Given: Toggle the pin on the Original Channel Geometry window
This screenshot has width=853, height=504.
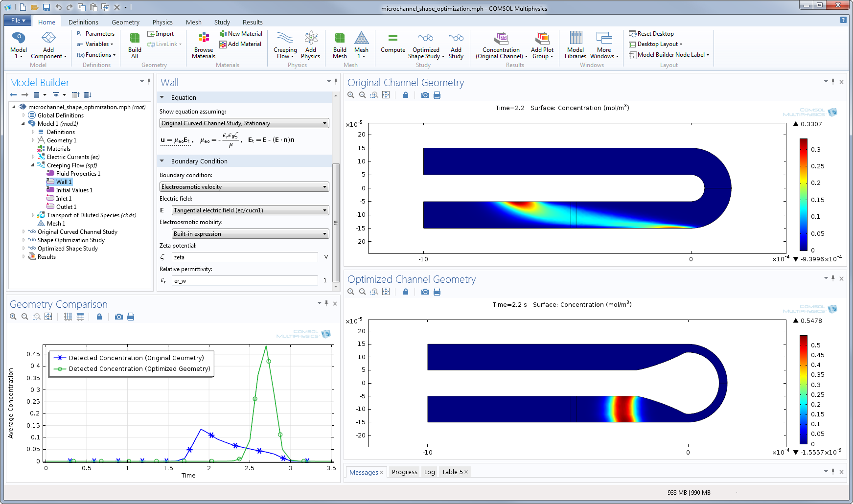Looking at the screenshot, I should tap(833, 81).
